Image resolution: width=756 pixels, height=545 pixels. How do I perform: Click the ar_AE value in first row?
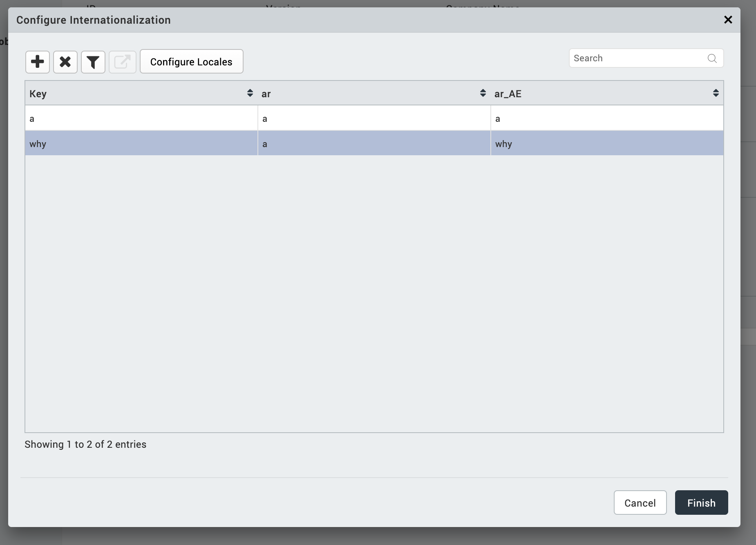[607, 118]
